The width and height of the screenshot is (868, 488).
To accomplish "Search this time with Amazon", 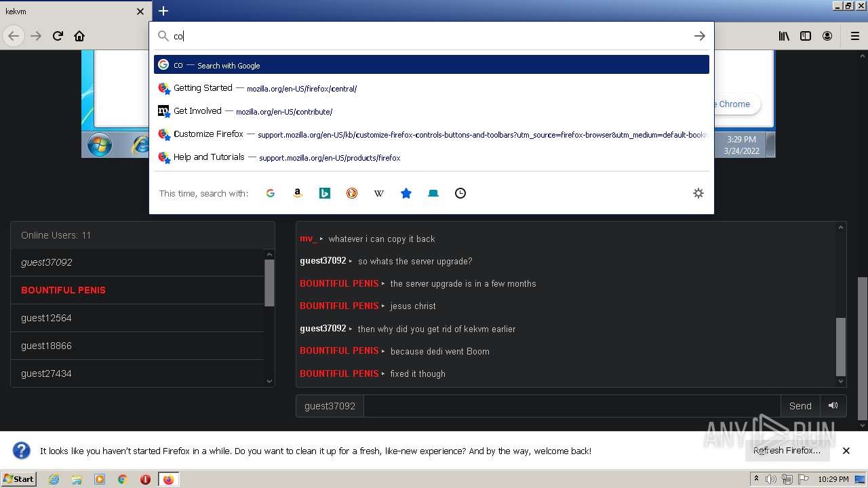I will click(297, 193).
